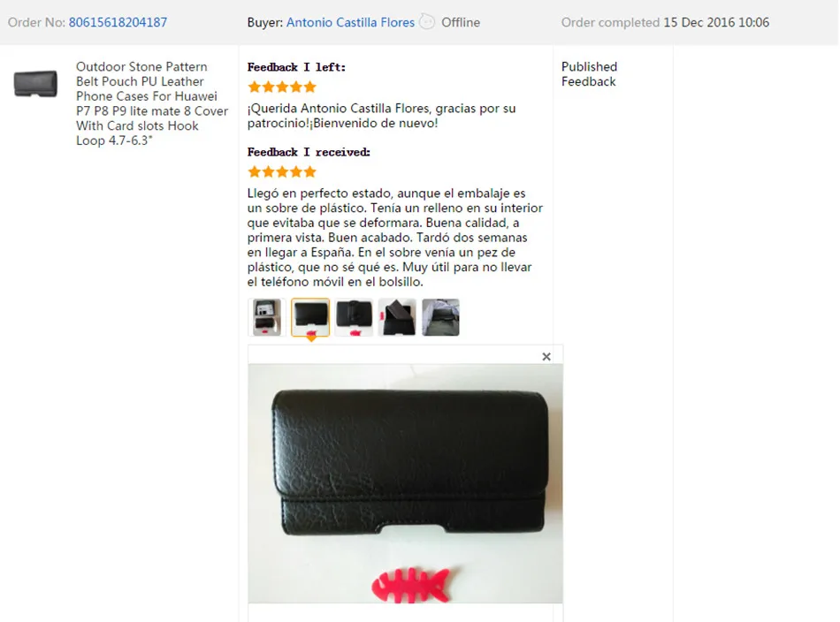Close the enlarged photo preview

click(546, 356)
